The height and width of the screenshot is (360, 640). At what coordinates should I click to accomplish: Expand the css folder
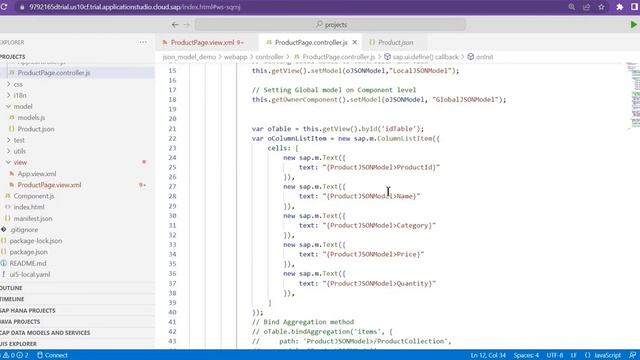[18, 84]
